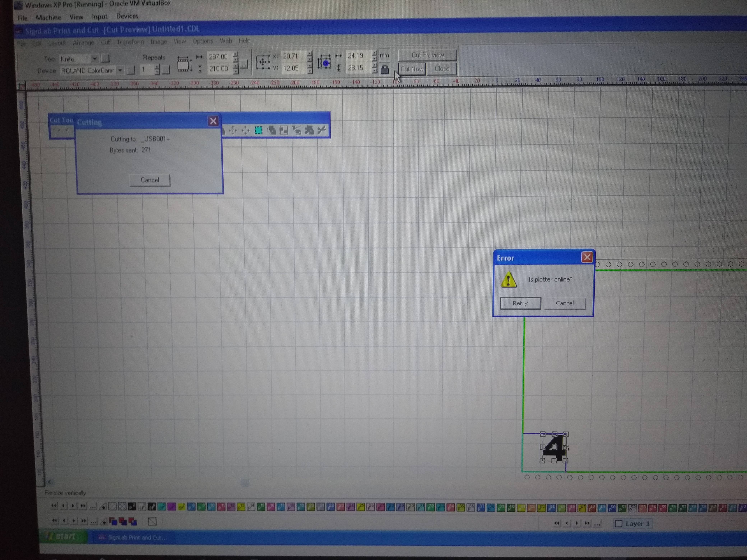The height and width of the screenshot is (560, 747).
Task: Open the device setup button beside ROLAND
Action: (131, 71)
